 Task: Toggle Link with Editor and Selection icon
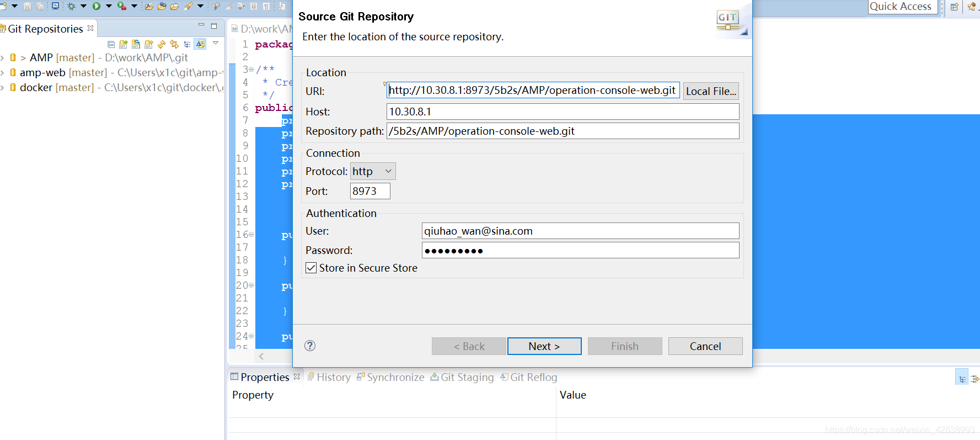174,44
